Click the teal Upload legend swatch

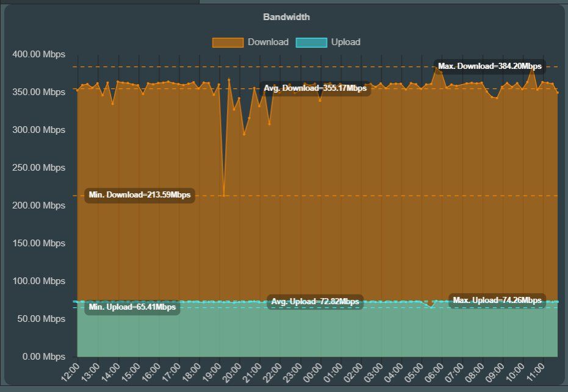[x=311, y=42]
